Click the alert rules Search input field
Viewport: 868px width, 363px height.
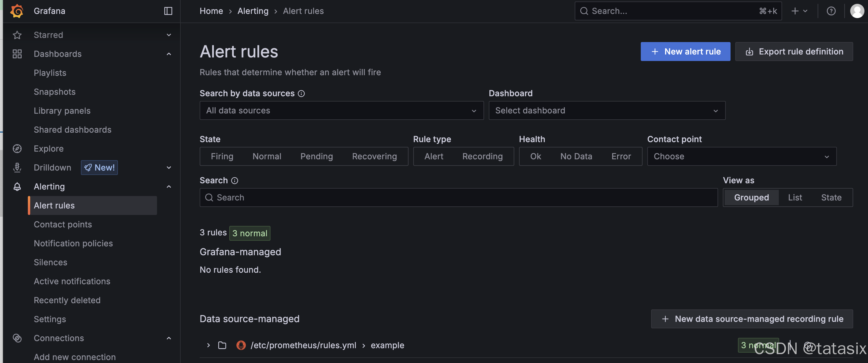pyautogui.click(x=458, y=198)
